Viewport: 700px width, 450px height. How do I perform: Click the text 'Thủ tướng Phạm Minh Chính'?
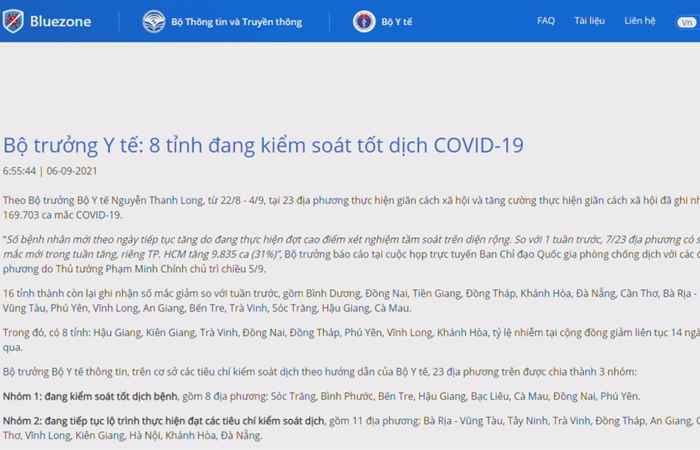(x=121, y=269)
